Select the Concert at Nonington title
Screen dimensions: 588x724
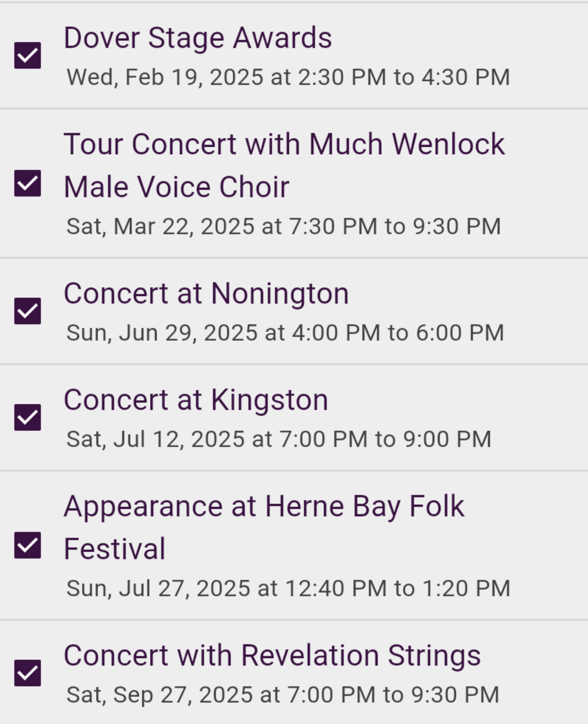pos(206,294)
